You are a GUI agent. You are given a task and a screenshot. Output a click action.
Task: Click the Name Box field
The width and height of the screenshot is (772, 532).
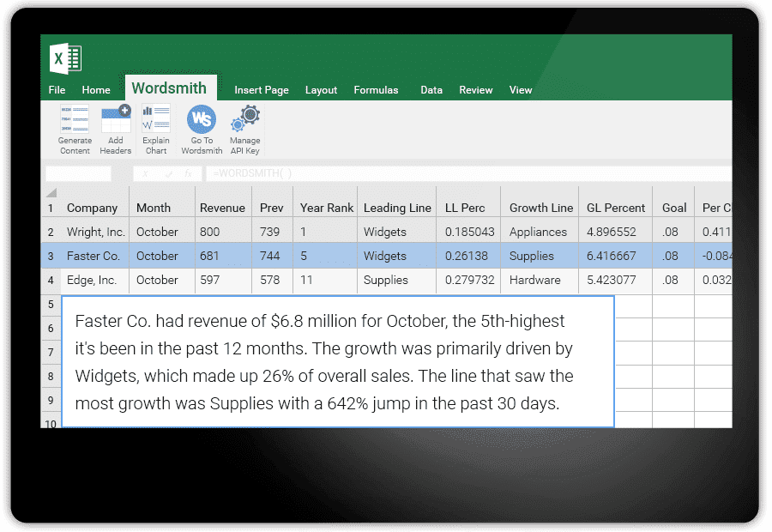(x=78, y=173)
